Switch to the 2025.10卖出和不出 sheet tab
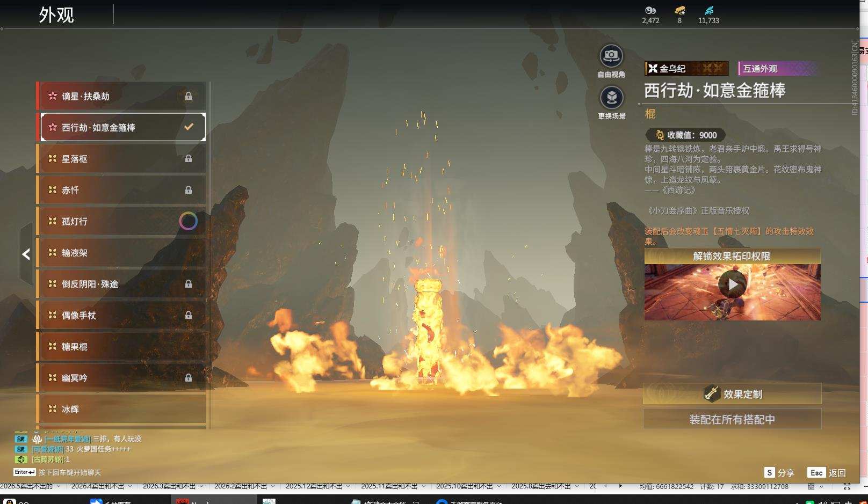Screen dimensions: 868x504 tap(464, 486)
